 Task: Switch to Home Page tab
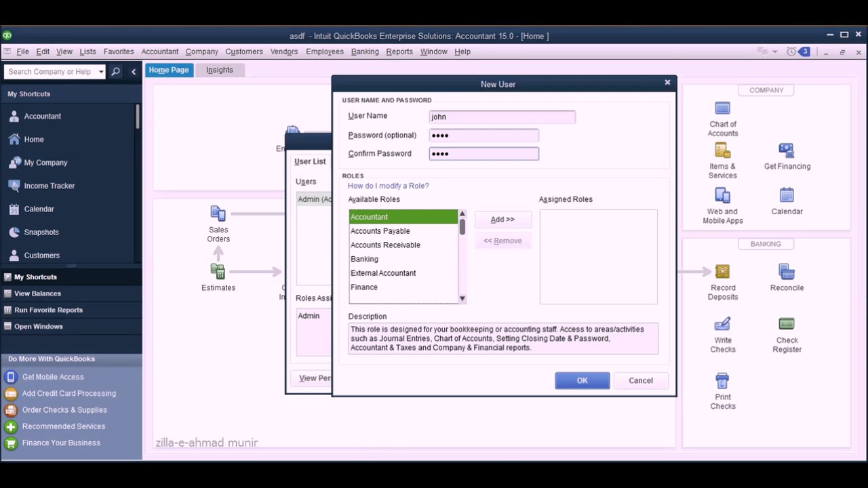169,70
